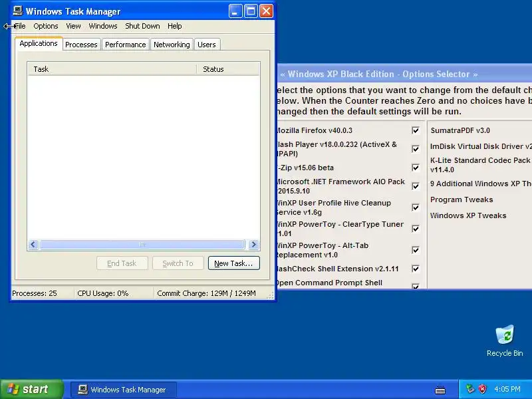Sort by the Status column header
532x399 pixels.
click(x=228, y=69)
